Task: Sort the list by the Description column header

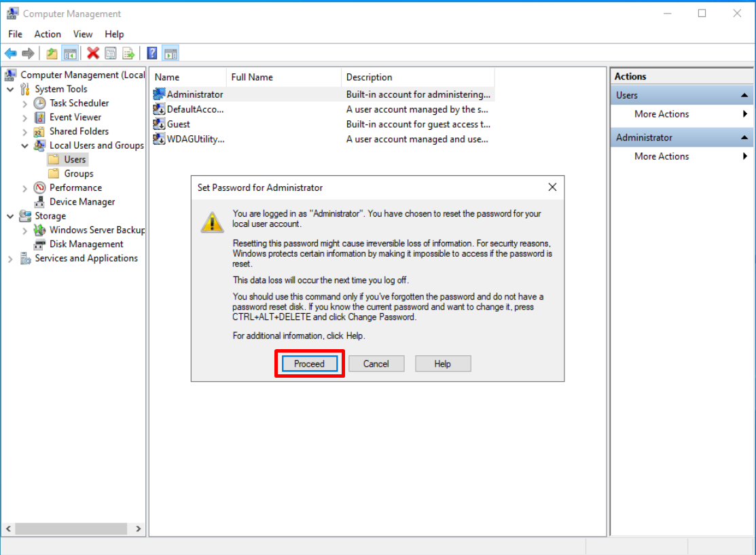Action: (418, 77)
